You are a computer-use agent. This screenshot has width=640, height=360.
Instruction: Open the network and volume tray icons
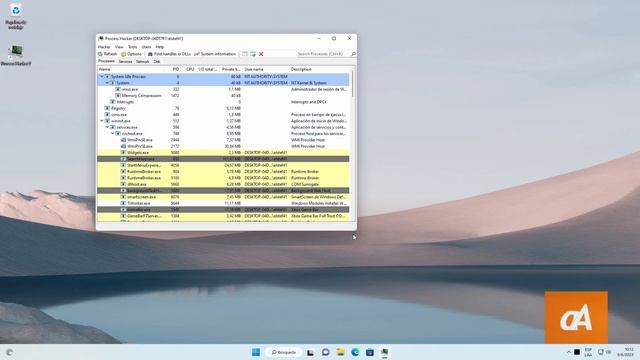click(604, 352)
